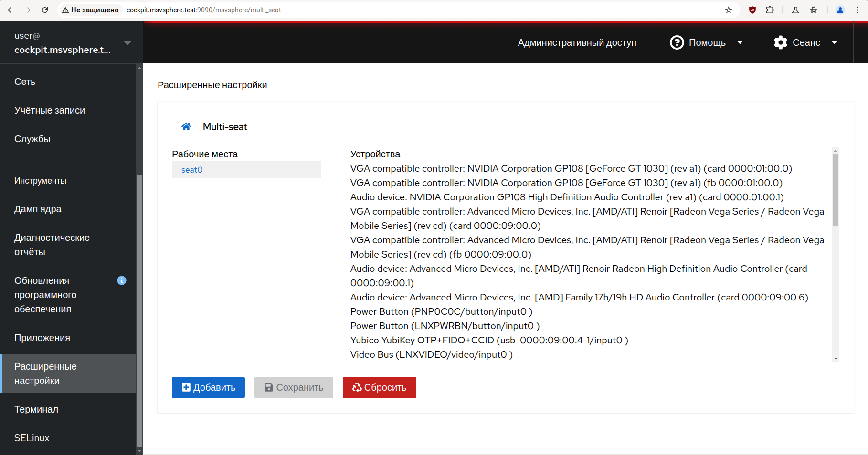Click the home icon beside Multi-seat
This screenshot has width=868, height=455.
click(186, 126)
